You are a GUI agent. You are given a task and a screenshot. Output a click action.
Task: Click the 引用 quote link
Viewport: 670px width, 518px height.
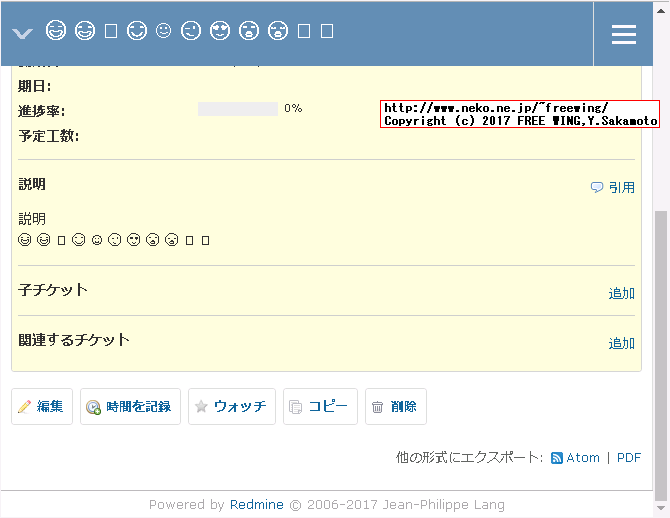click(x=621, y=188)
